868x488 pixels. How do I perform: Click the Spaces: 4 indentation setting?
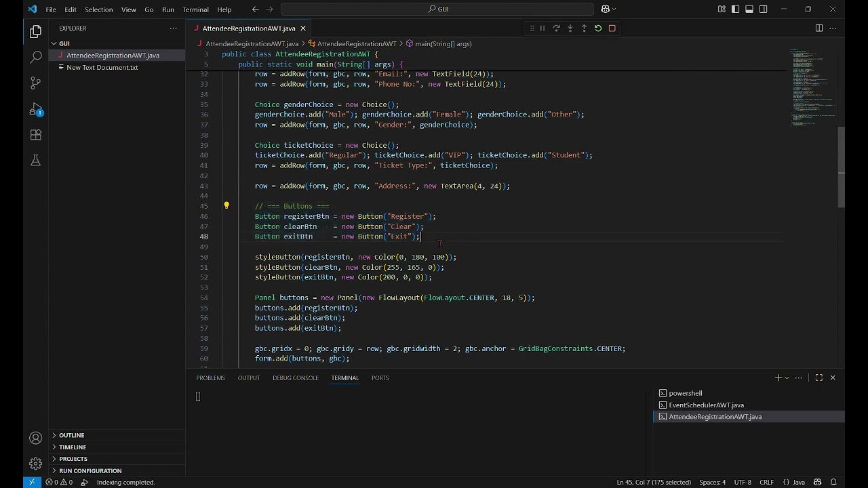(712, 483)
